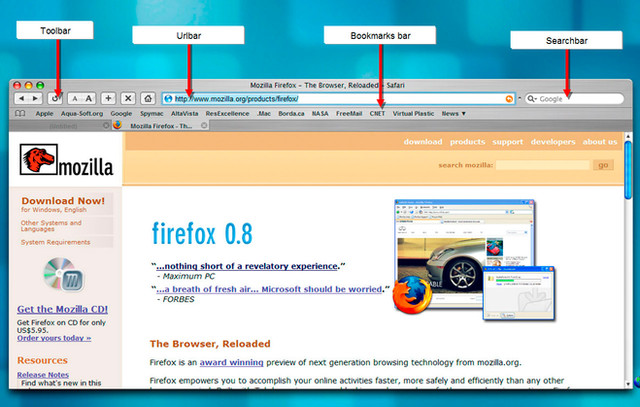The image size is (640, 407).
Task: Click the Firefox favicon on the tab
Action: (x=118, y=125)
